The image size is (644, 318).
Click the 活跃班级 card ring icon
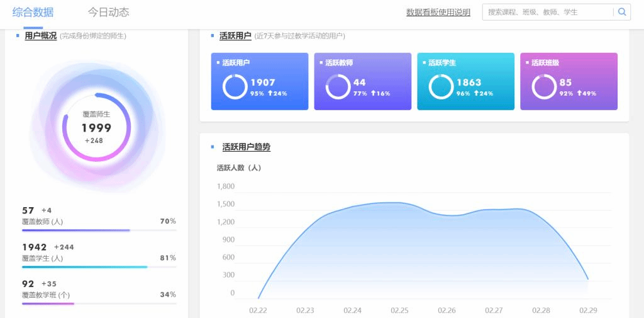(544, 87)
